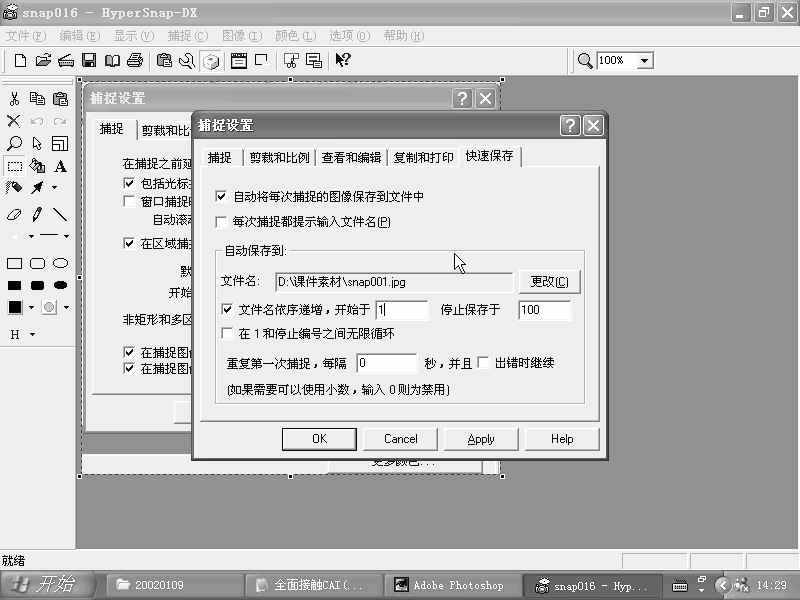Image resolution: width=800 pixels, height=600 pixels.
Task: Check 出错时继续 option
Action: (x=487, y=363)
